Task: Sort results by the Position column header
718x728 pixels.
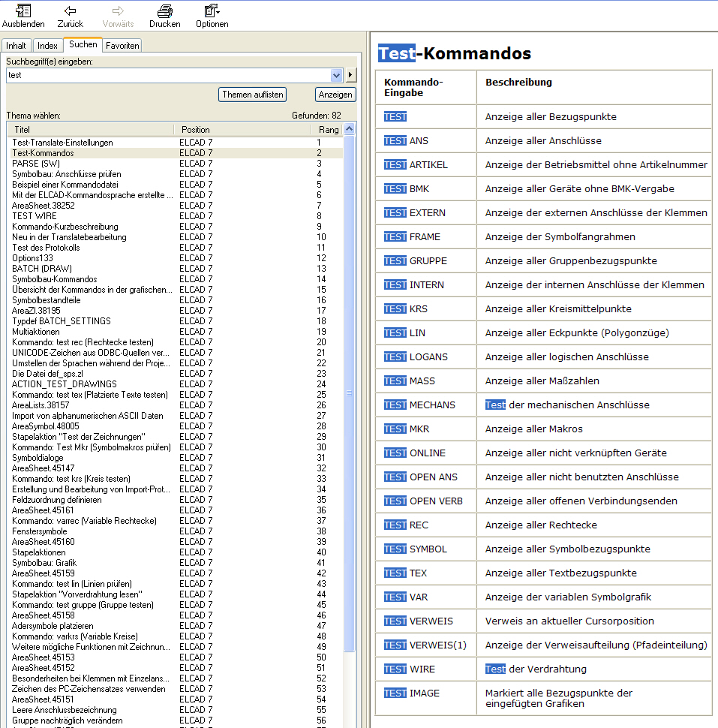Action: [x=243, y=130]
